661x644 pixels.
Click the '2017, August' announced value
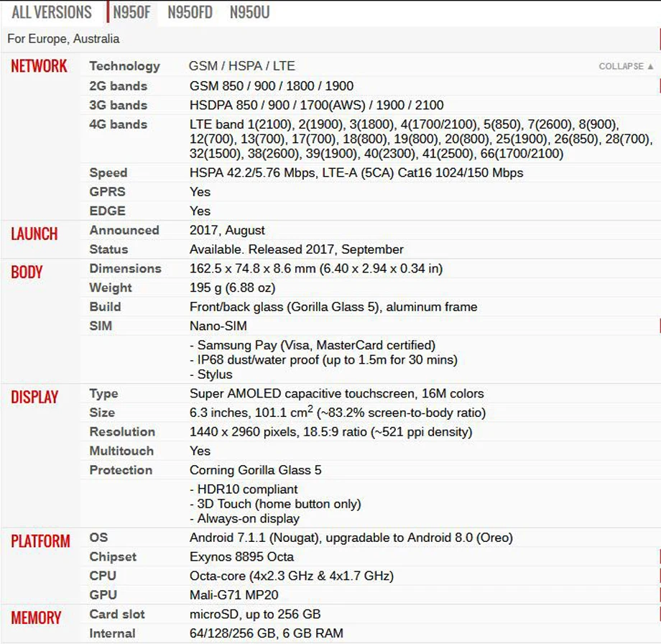[x=227, y=231]
